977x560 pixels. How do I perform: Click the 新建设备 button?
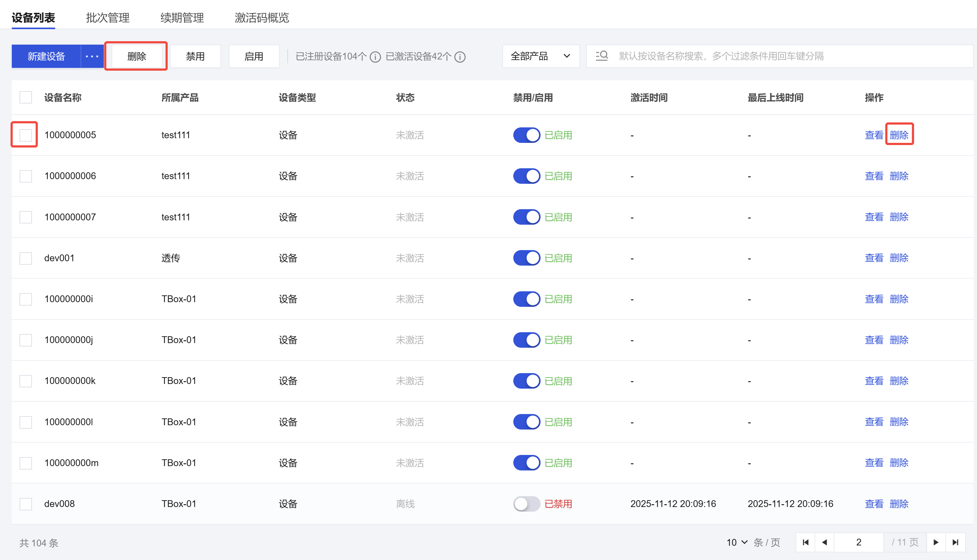(x=46, y=56)
